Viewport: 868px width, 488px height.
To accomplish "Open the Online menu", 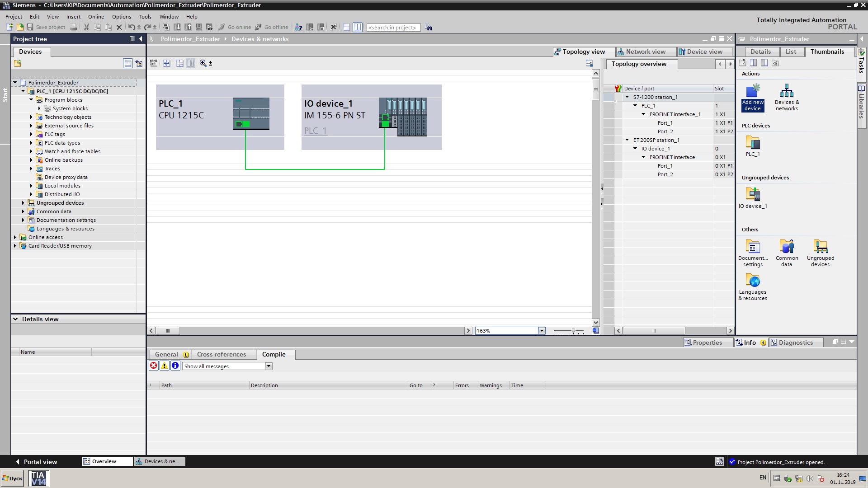I will click(x=96, y=17).
